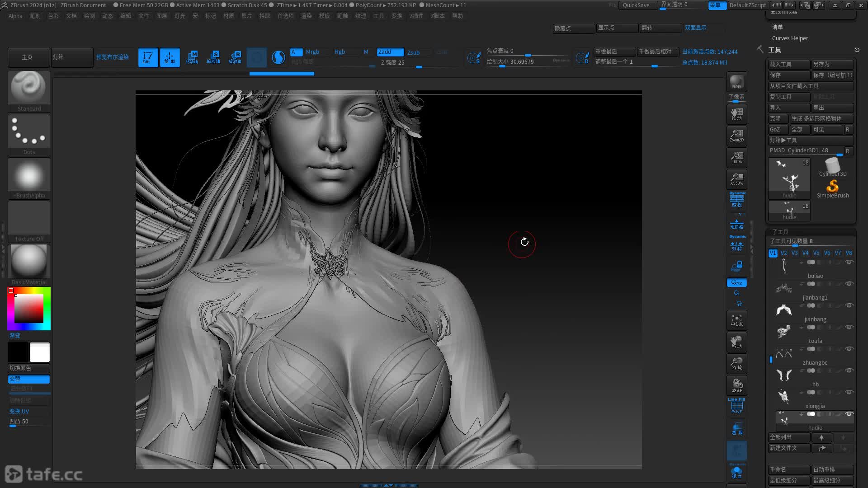Screen dimensions: 868x488
Task: Open 灯箱▶工具 lightbox tools
Action: (x=811, y=140)
